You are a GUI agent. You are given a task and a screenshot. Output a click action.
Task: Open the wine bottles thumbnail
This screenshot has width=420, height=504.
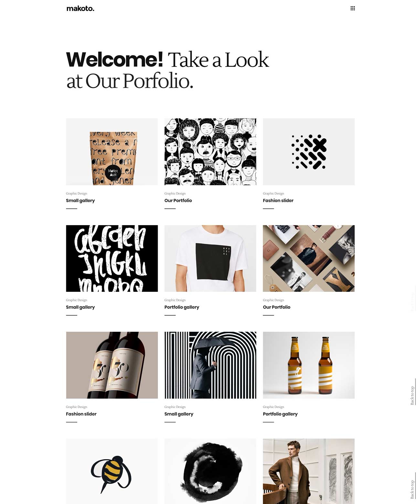click(112, 365)
